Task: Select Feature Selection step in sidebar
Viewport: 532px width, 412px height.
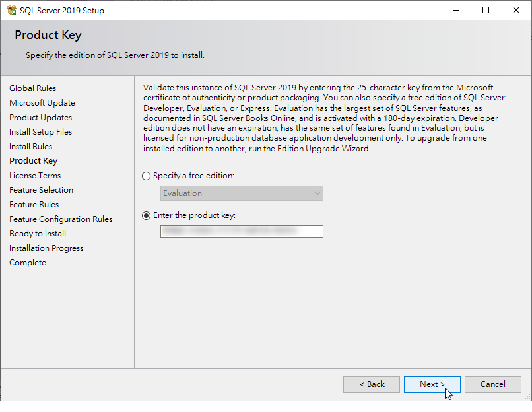Action: [x=41, y=190]
